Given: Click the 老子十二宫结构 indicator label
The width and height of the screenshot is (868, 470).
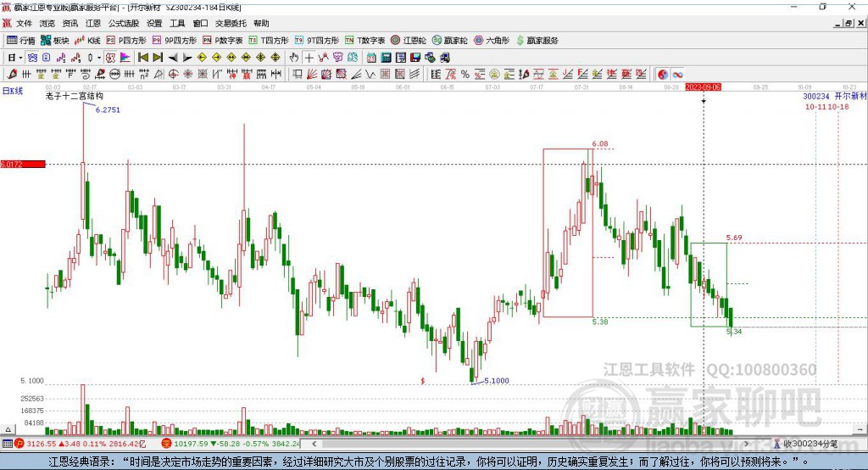Looking at the screenshot, I should [75, 96].
